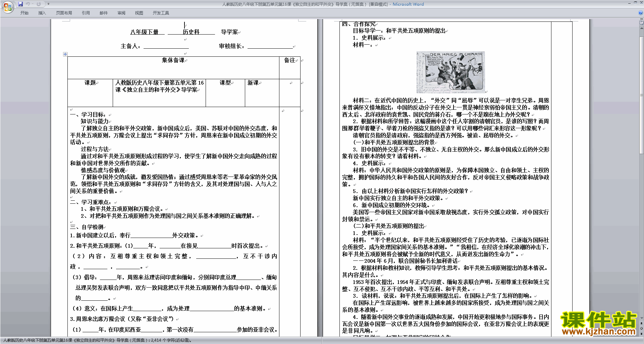Toggle the ruler icon above the scrollbar
This screenshot has height=344, width=644.
(642, 23)
